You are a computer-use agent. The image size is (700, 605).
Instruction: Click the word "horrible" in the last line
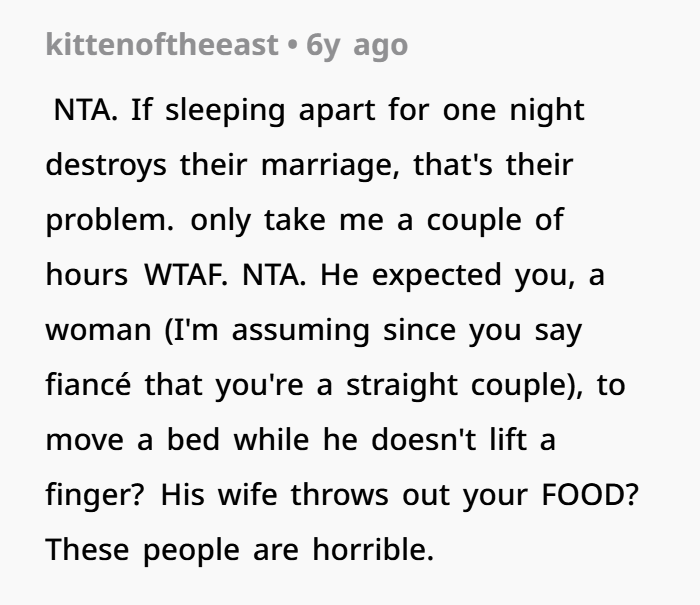(370, 549)
